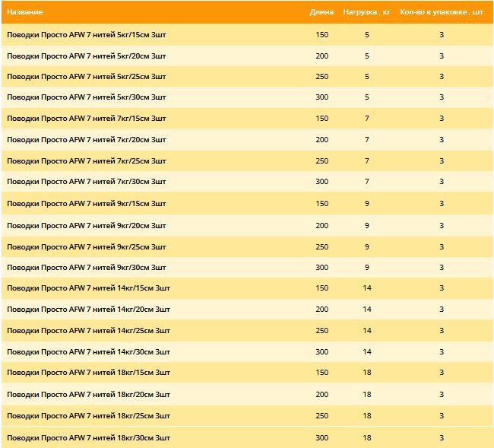Screen dimensions: 494x448
Task: Select row Поводки Просто AFW 5кг/15см 3шт
Action: click(x=247, y=35)
